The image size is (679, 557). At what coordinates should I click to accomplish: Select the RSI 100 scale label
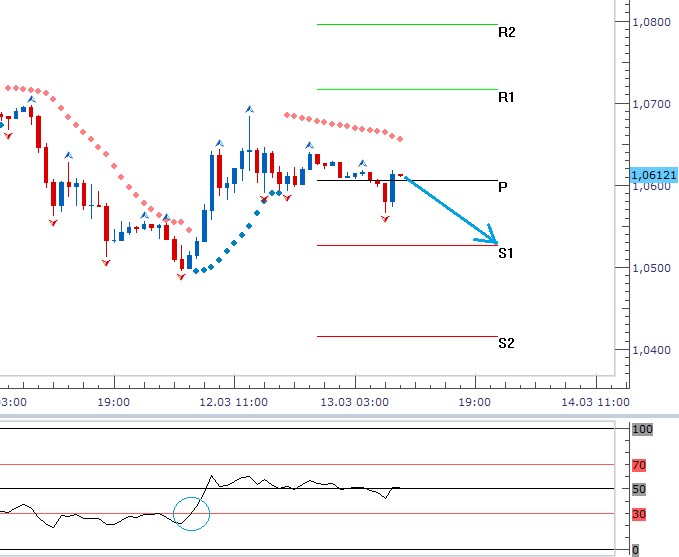pos(641,429)
